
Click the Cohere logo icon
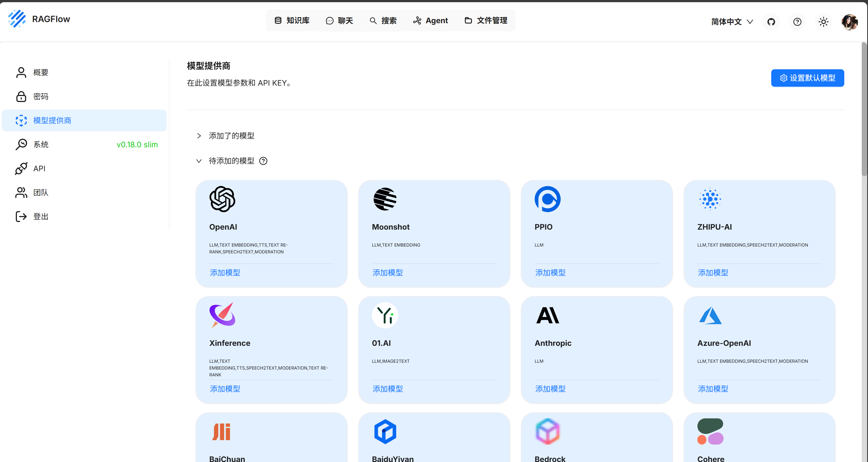click(710, 431)
